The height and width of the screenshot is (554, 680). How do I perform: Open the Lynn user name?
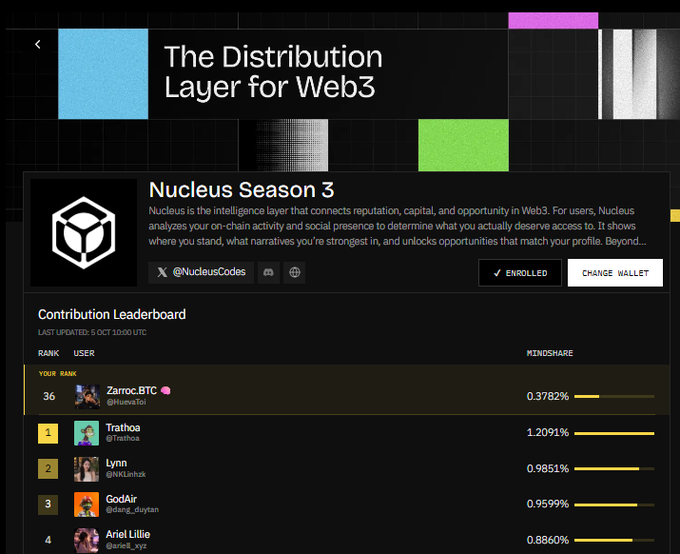coord(116,463)
